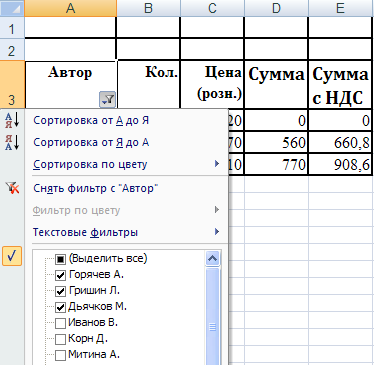Image resolution: width=374 pixels, height=365 pixels.
Task: Select row 3 header
Action: pyautogui.click(x=12, y=85)
